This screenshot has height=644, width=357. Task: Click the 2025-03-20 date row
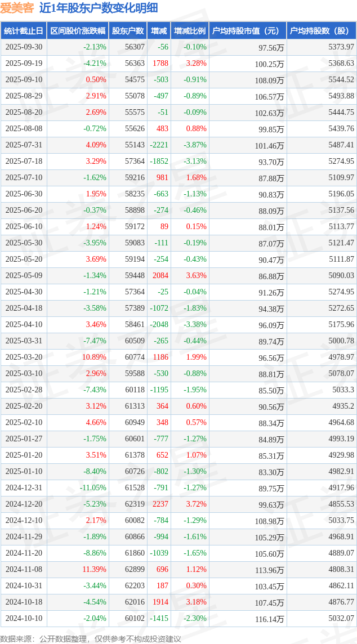[x=24, y=357]
